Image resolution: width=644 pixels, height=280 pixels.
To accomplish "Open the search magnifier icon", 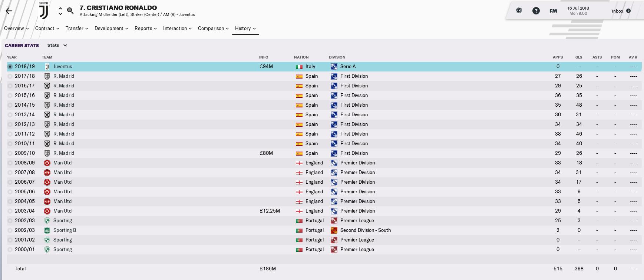I will 70,11.
